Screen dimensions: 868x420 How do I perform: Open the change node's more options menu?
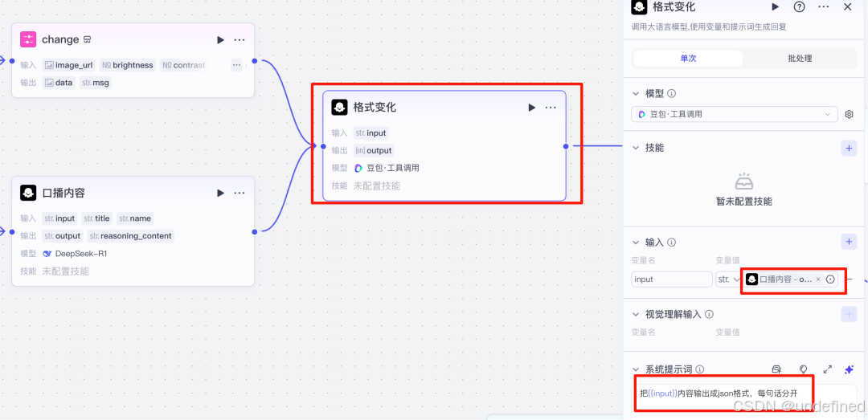tap(240, 40)
